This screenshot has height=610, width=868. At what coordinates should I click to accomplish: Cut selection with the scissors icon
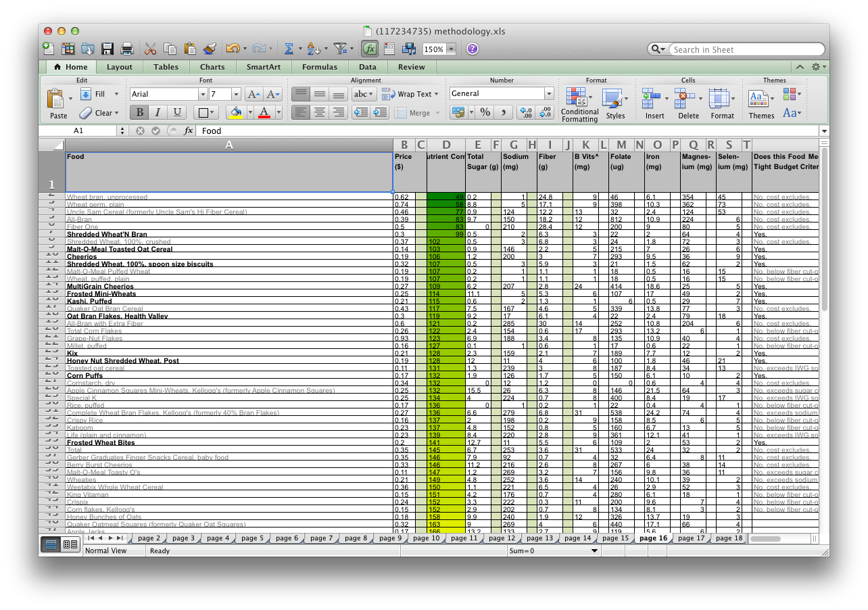click(150, 49)
